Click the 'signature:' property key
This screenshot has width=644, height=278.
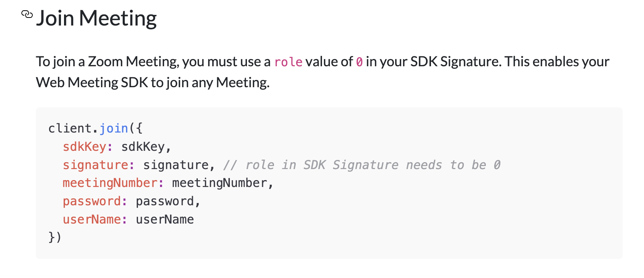99,165
